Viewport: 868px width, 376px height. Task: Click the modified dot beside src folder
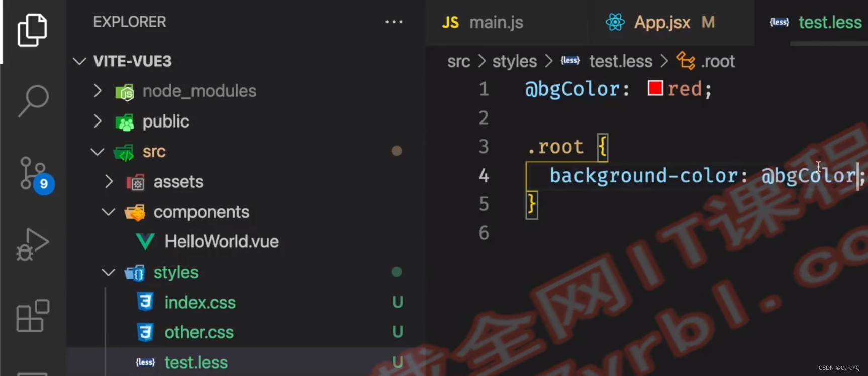(x=397, y=151)
